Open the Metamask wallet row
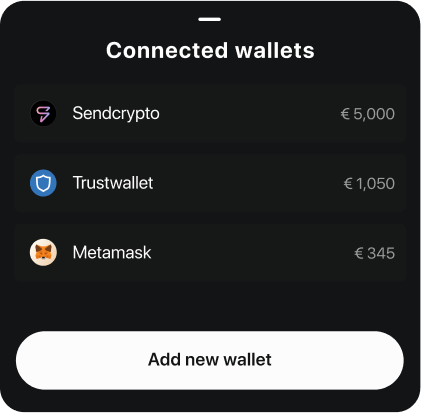Image resolution: width=421 pixels, height=413 pixels. tap(210, 253)
